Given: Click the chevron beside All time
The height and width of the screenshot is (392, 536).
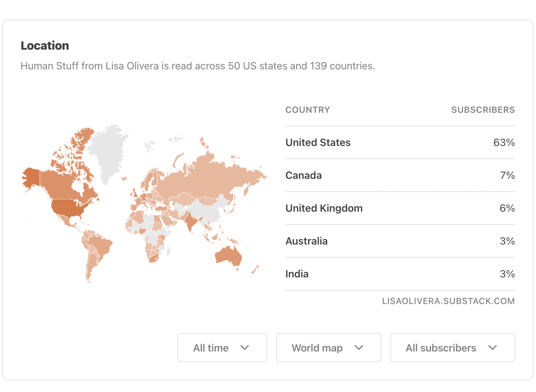Looking at the screenshot, I should tap(245, 347).
